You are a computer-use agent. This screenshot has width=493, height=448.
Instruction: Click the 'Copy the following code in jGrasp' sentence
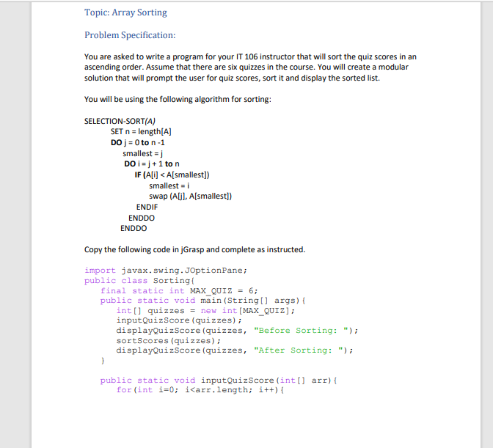coord(194,250)
